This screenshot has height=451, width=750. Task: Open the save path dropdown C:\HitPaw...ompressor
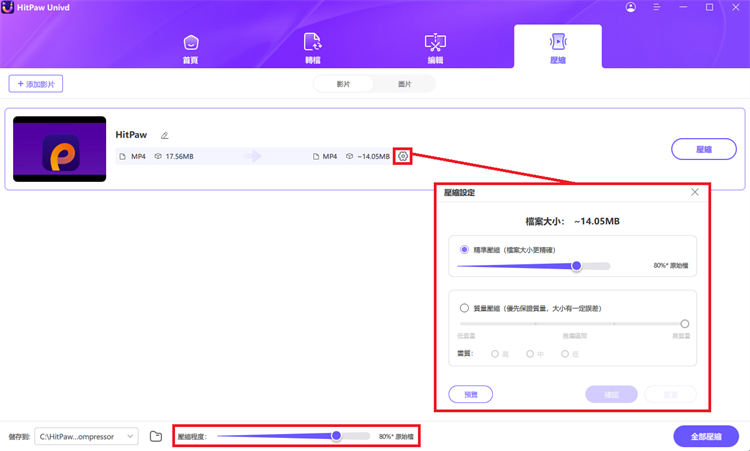click(x=87, y=436)
